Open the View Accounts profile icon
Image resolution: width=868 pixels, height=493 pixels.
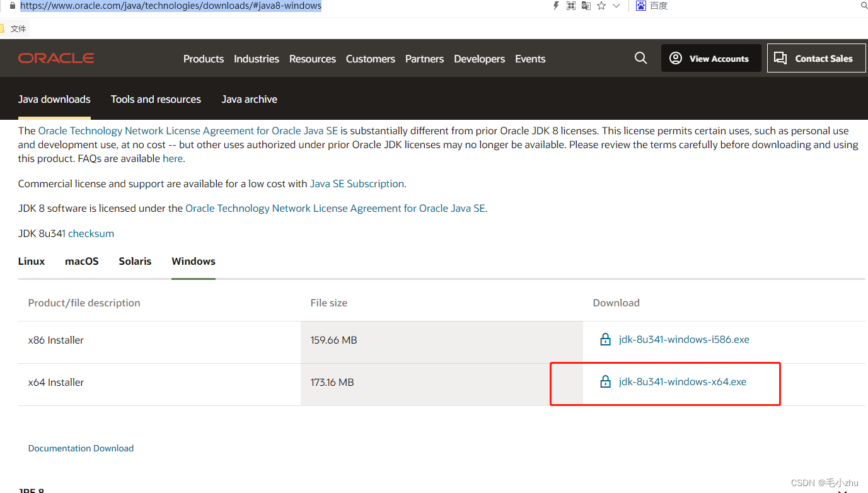675,58
